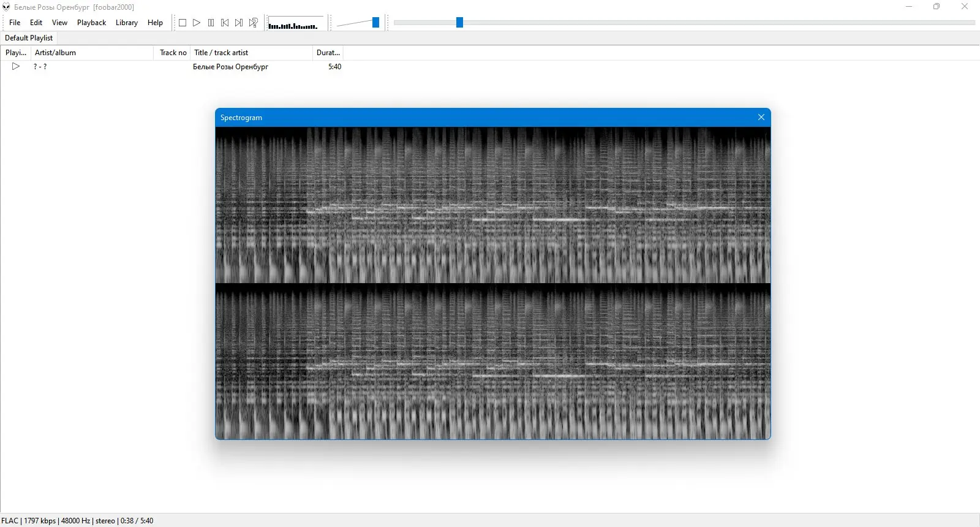
Task: Click the seekbar position handle
Action: pos(459,23)
